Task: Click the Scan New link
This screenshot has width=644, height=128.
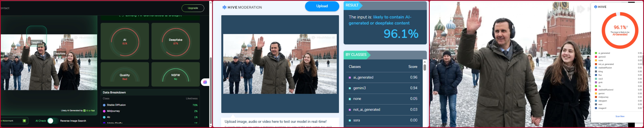Action: pyautogui.click(x=620, y=116)
